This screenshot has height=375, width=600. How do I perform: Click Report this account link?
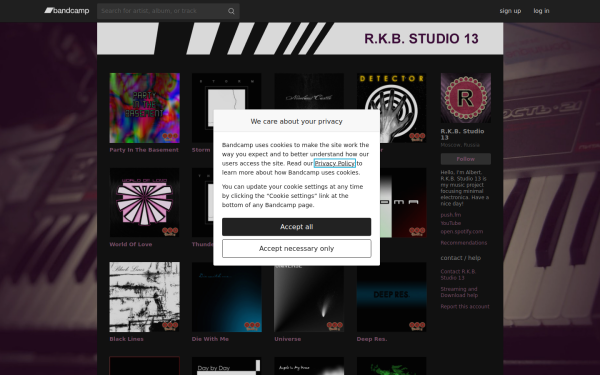[x=465, y=307]
